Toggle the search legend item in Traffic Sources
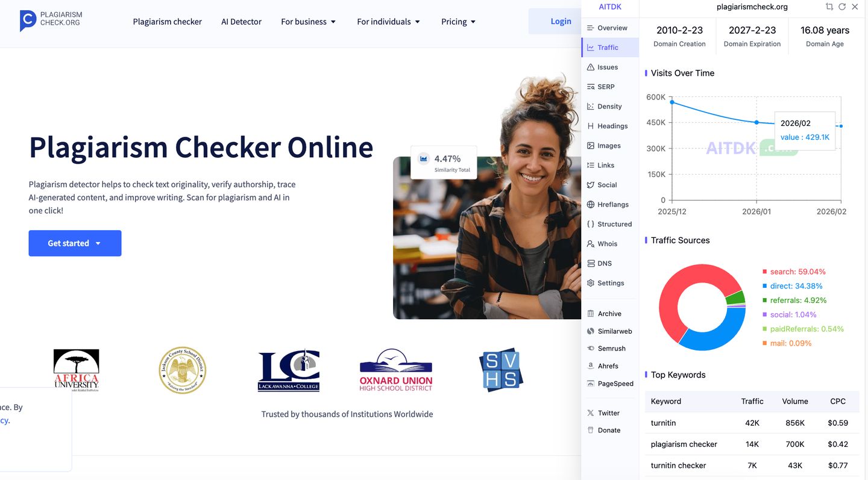 point(793,272)
